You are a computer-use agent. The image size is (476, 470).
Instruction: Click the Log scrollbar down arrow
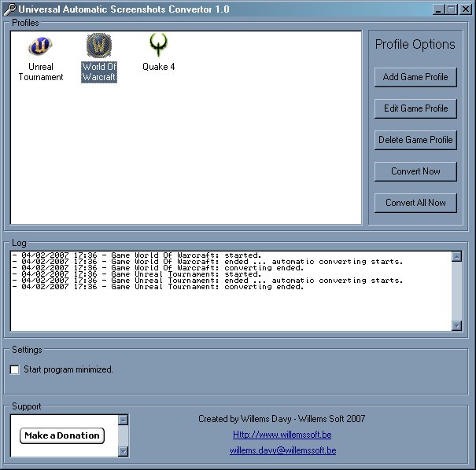(x=456, y=325)
